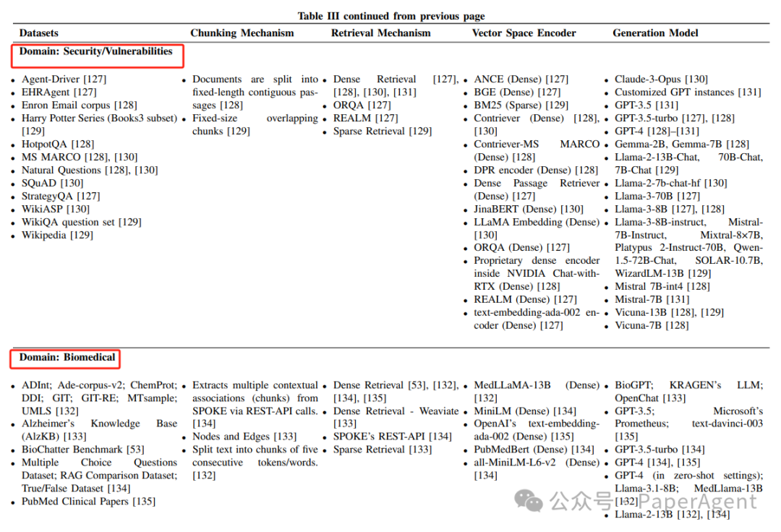781x532 pixels.
Task: Select the 'GPT-3.5-turbo [134]' model entry
Action: click(x=660, y=450)
